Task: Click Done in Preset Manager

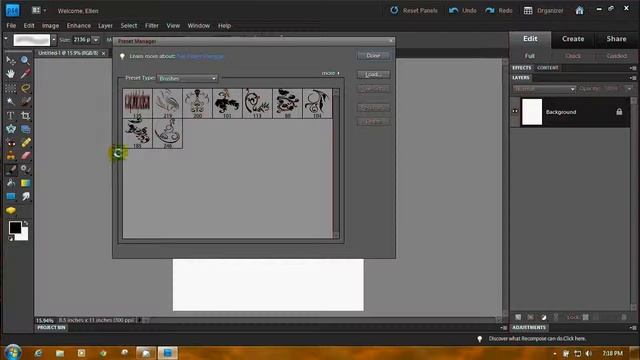Action: pos(373,56)
